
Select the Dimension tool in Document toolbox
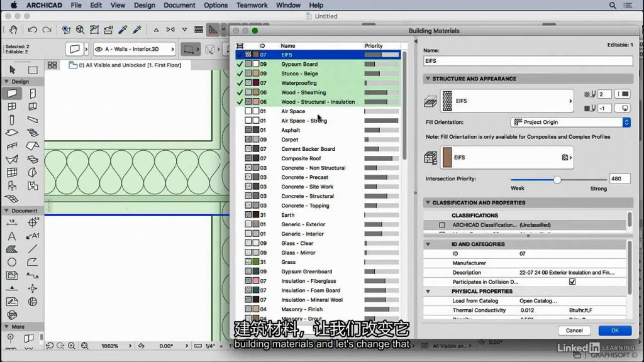pyautogui.click(x=12, y=223)
